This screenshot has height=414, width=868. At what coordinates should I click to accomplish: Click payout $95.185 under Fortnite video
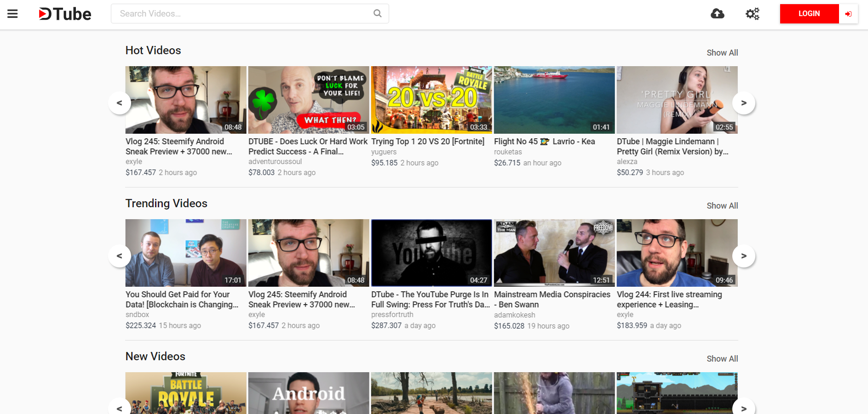[385, 163]
